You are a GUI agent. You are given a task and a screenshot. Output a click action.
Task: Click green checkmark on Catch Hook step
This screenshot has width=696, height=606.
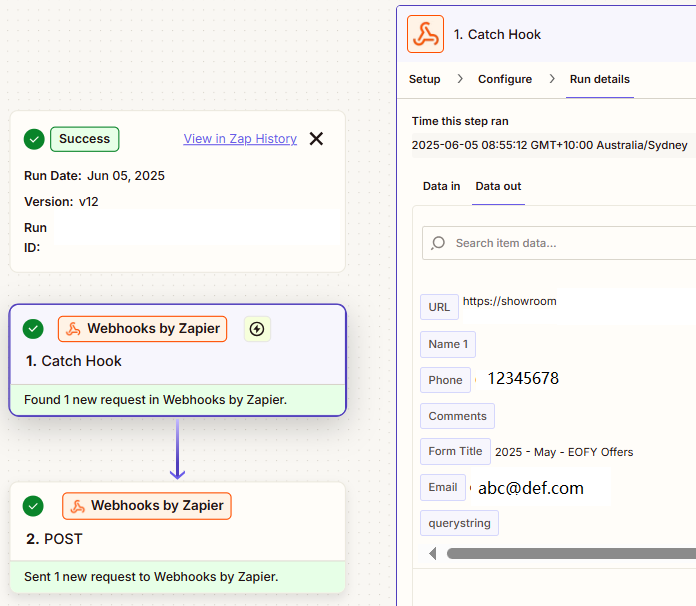33,329
